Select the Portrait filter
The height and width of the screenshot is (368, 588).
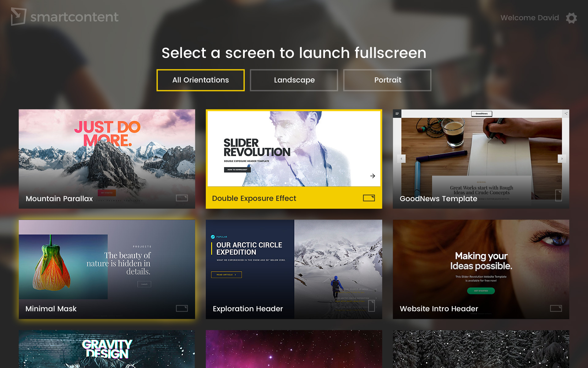tap(387, 80)
